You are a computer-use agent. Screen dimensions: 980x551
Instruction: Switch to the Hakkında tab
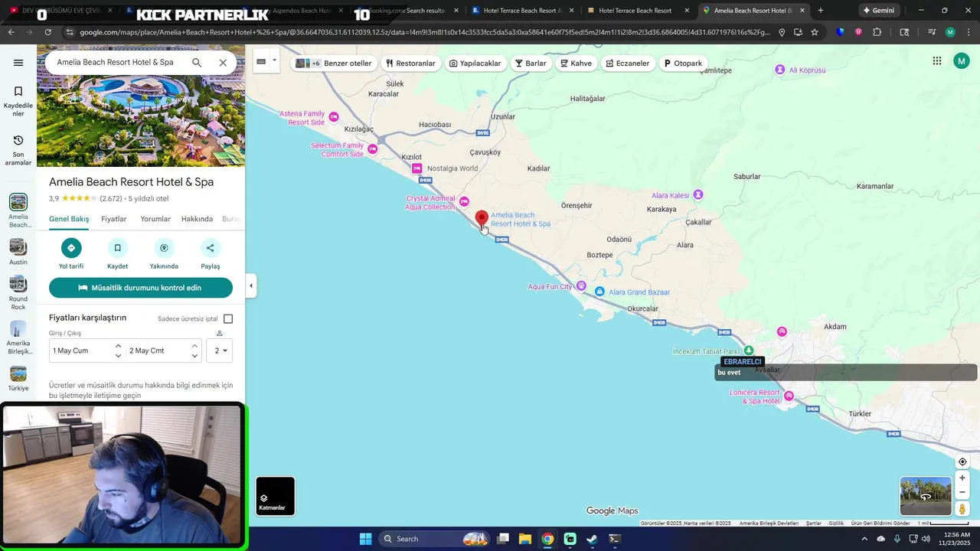[x=197, y=219]
